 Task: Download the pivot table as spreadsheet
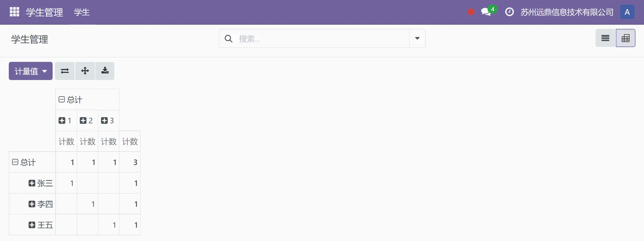point(105,71)
